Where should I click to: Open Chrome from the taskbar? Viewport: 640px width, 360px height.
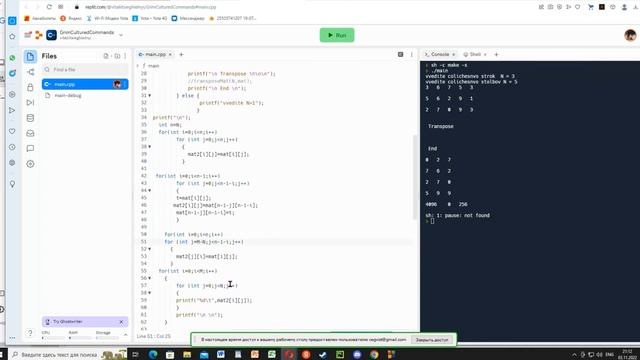click(374, 354)
